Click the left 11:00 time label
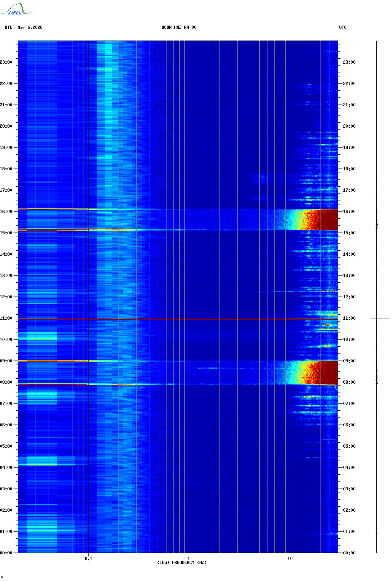This screenshot has width=392, height=581. [x=6, y=318]
